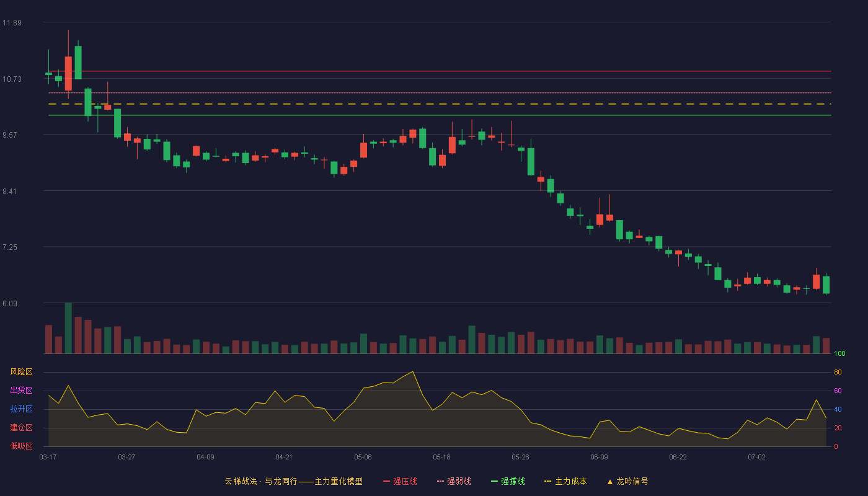This screenshot has height=496, width=868.
Task: Select the 出货区 zone label
Action: (21, 391)
